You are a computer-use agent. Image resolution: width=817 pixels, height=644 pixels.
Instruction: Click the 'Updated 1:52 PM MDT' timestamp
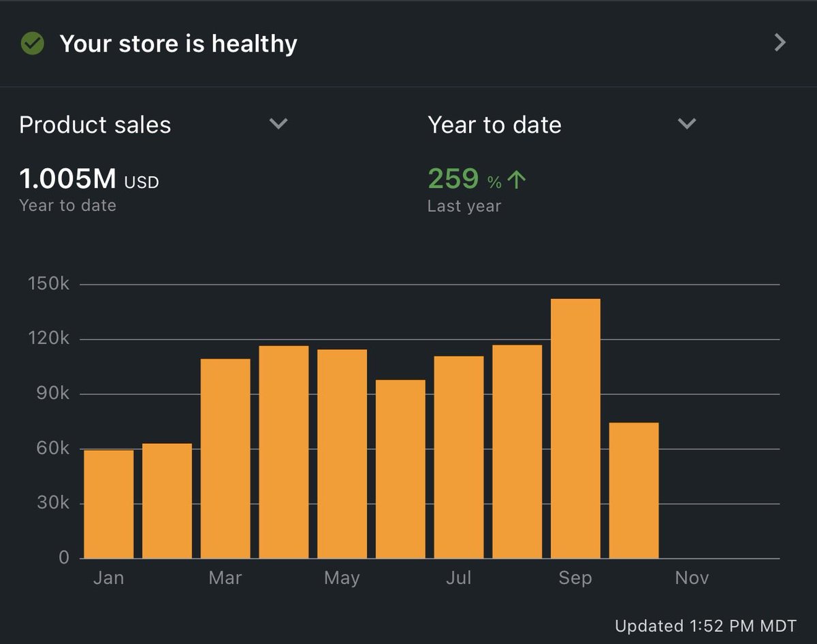click(x=705, y=626)
